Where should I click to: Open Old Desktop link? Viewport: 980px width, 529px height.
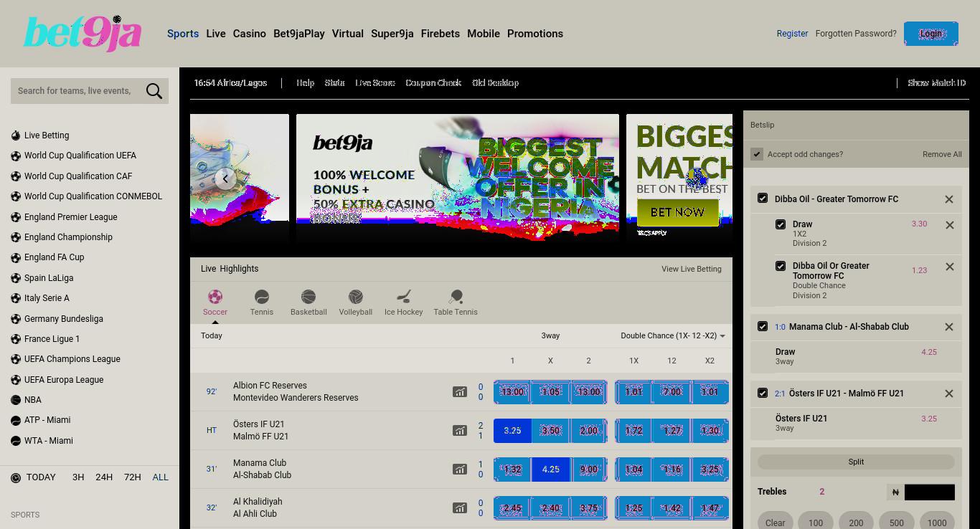pos(495,83)
